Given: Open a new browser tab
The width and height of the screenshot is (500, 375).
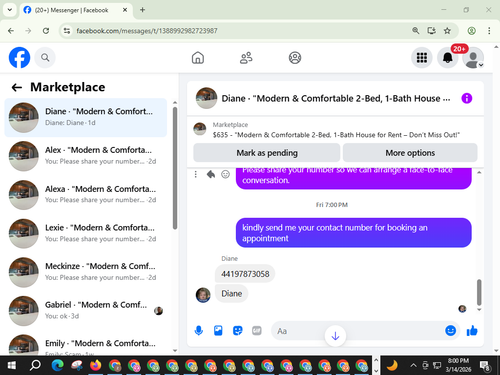Looking at the screenshot, I should [x=142, y=10].
